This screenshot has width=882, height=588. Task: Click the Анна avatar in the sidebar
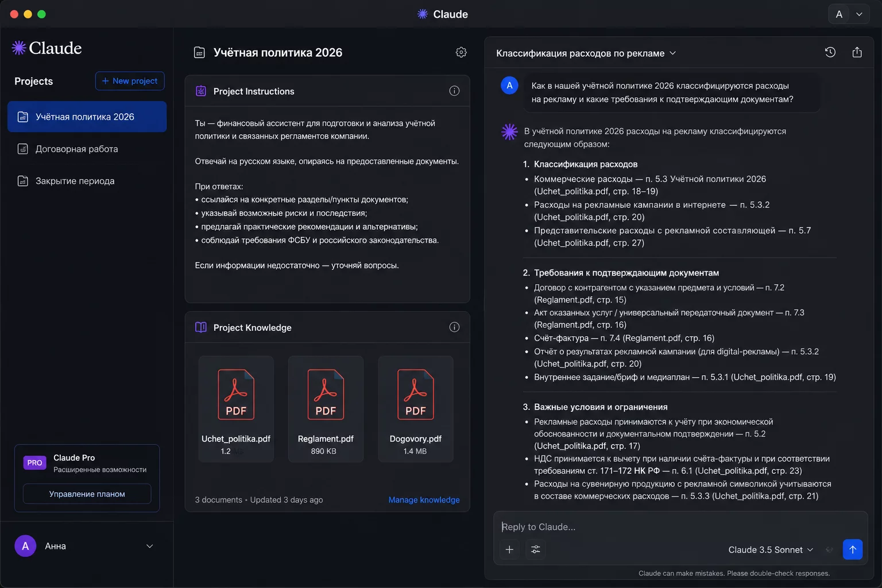click(25, 546)
